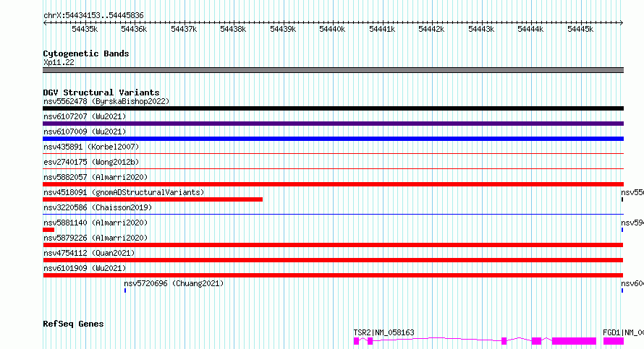Open esv2740175 (Wong2012b) variant label
Viewport: 644px width, 349px height.
pos(91,162)
